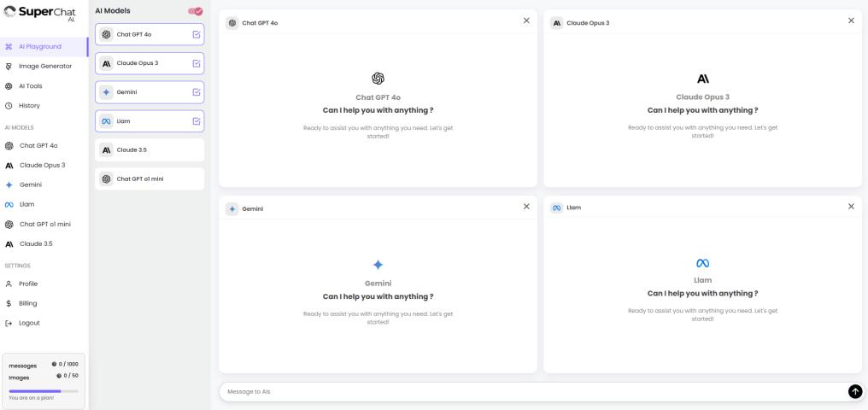This screenshot has width=868, height=410.
Task: Close the Chat GPT 4o chat pane
Action: (x=525, y=20)
